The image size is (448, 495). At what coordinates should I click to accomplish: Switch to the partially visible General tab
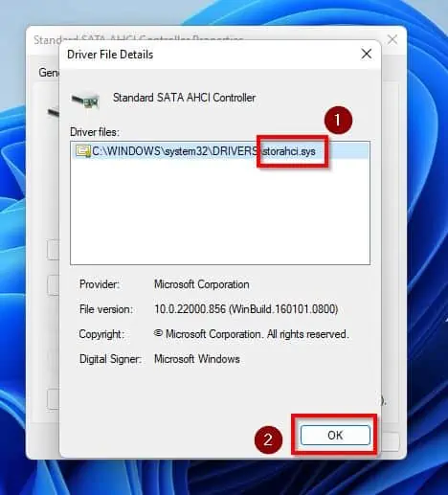tap(49, 73)
